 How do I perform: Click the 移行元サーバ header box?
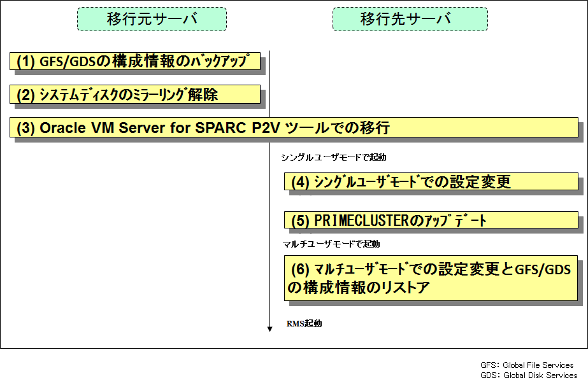[152, 19]
